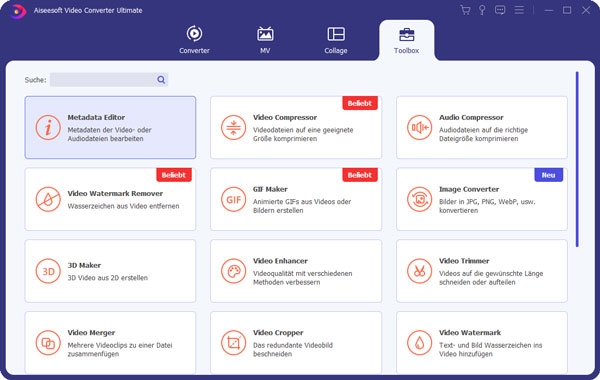600x380 pixels.
Task: Click the vertical scrollbar of tool list
Action: click(577, 159)
